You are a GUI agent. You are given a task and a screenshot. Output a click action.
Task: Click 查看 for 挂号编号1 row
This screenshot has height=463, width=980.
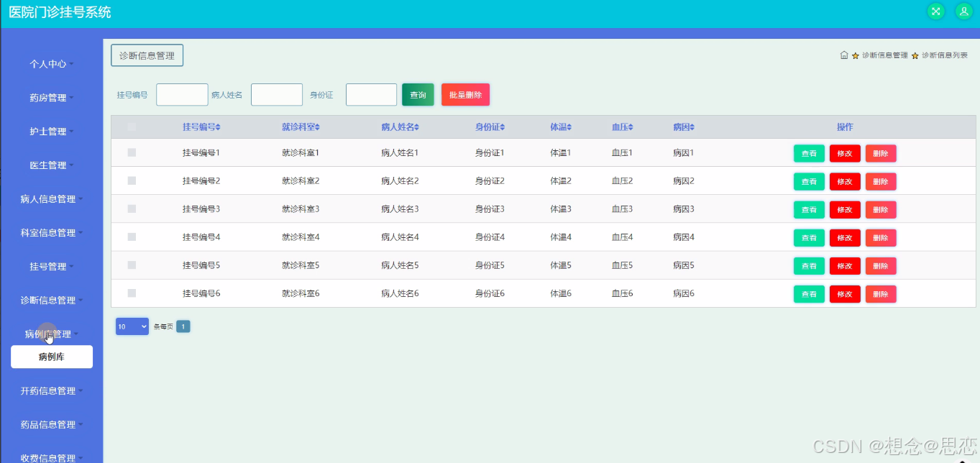809,153
